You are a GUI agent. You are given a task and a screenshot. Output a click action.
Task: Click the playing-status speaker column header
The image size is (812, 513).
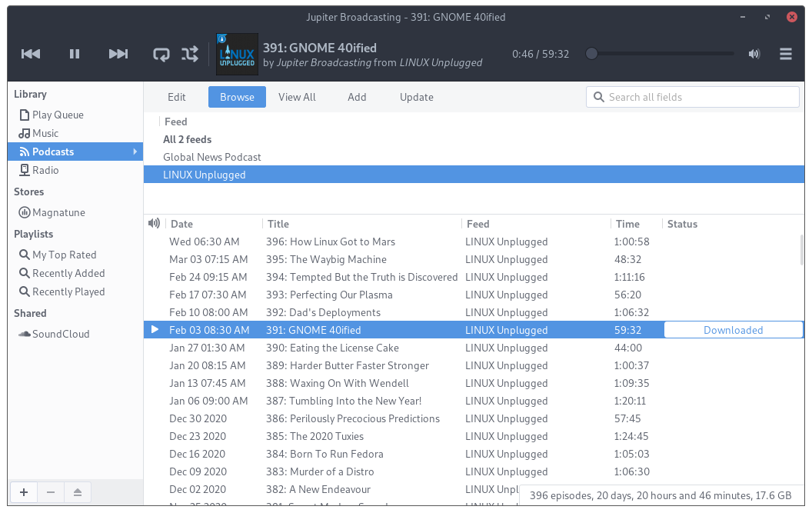(x=155, y=223)
